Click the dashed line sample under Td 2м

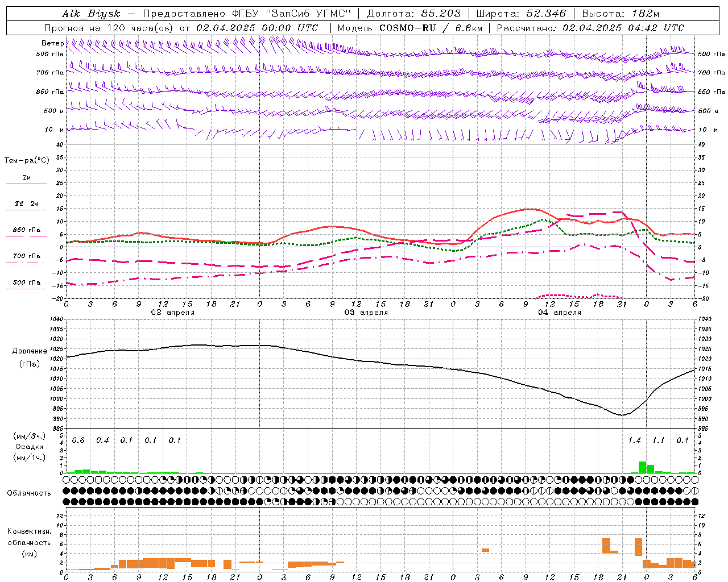click(x=26, y=210)
